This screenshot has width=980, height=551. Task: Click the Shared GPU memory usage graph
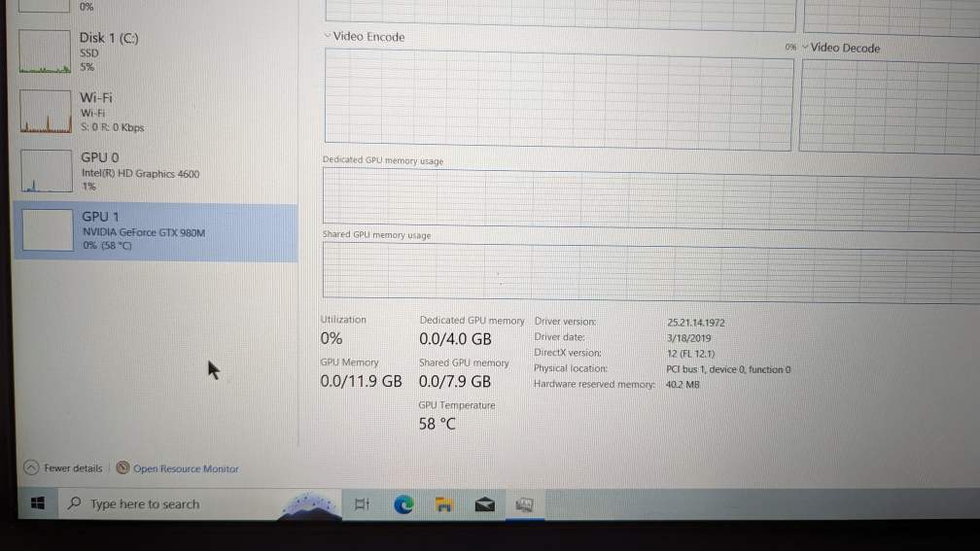tap(651, 272)
